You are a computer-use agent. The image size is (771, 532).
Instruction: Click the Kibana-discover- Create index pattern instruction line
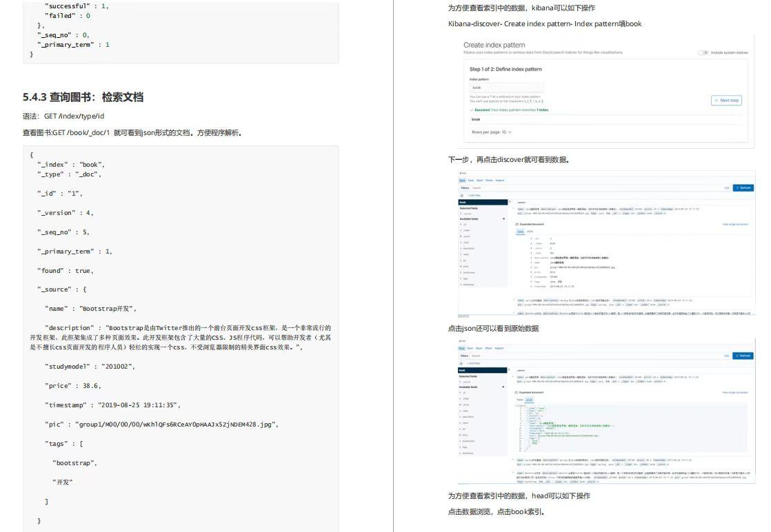click(545, 23)
